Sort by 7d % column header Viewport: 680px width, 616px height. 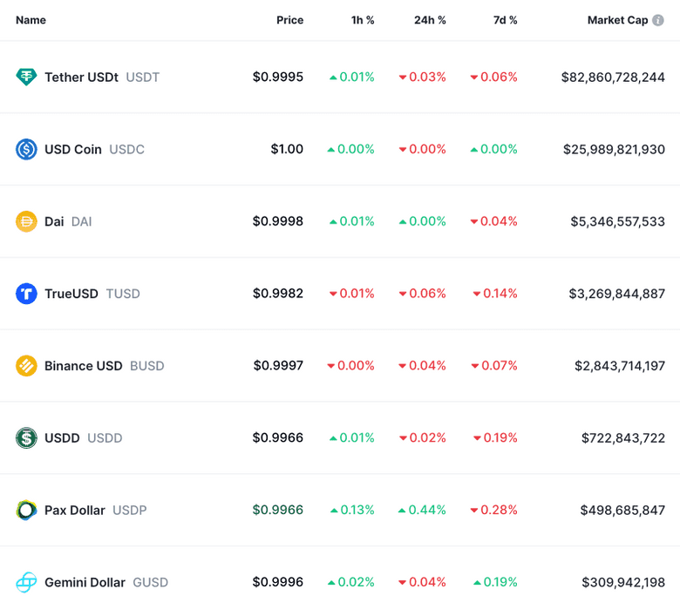point(505,20)
